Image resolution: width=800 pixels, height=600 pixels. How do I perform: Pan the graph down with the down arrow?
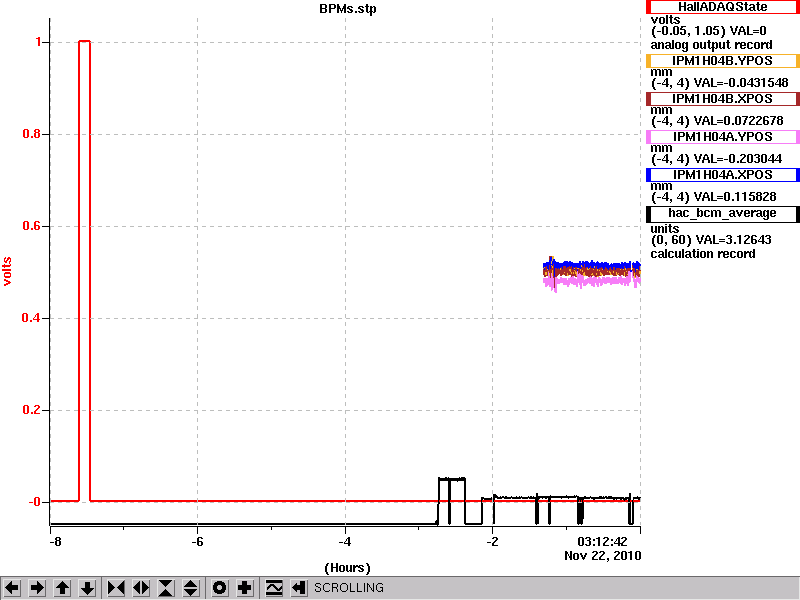point(88,588)
